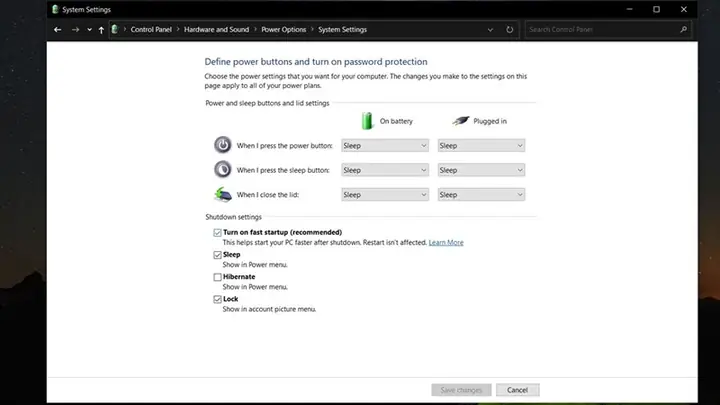Open power button On battery dropdown
720x405 pixels.
point(385,146)
